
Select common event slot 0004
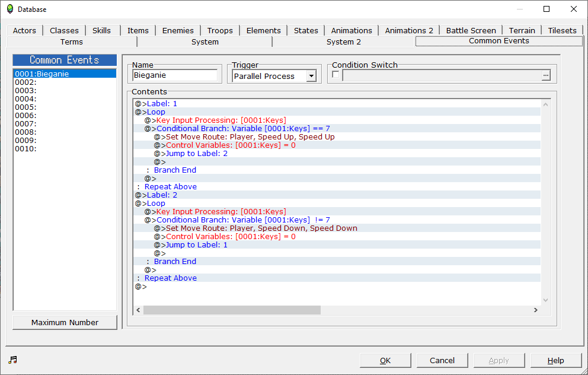65,98
